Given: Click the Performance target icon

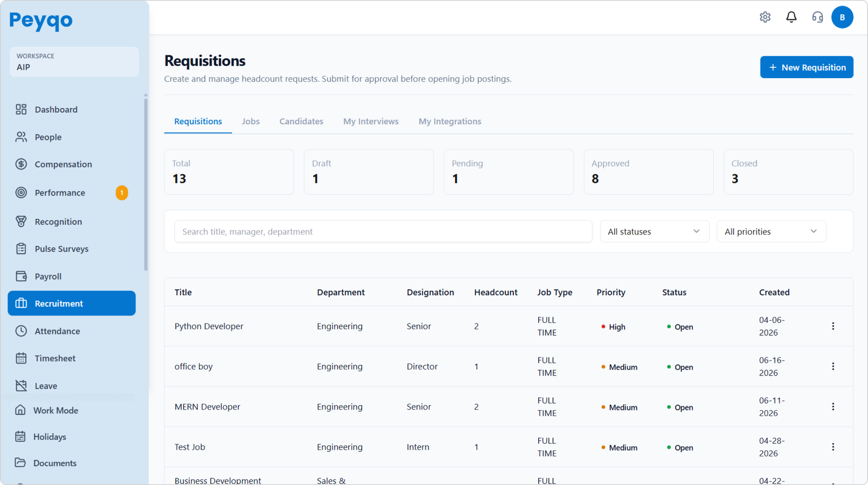Looking at the screenshot, I should (x=21, y=193).
